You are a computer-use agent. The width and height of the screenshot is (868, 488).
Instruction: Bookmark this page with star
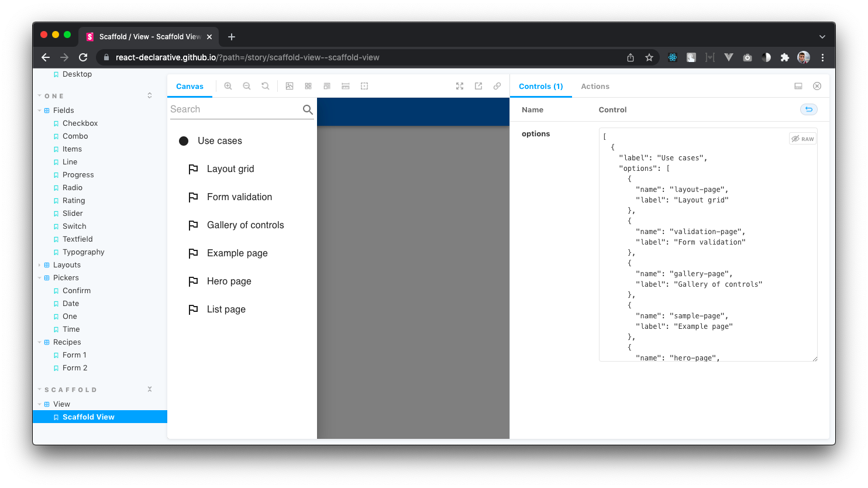(x=649, y=57)
